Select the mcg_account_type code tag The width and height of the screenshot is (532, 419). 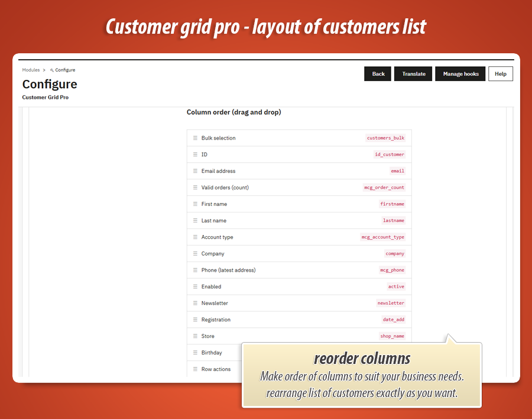382,237
